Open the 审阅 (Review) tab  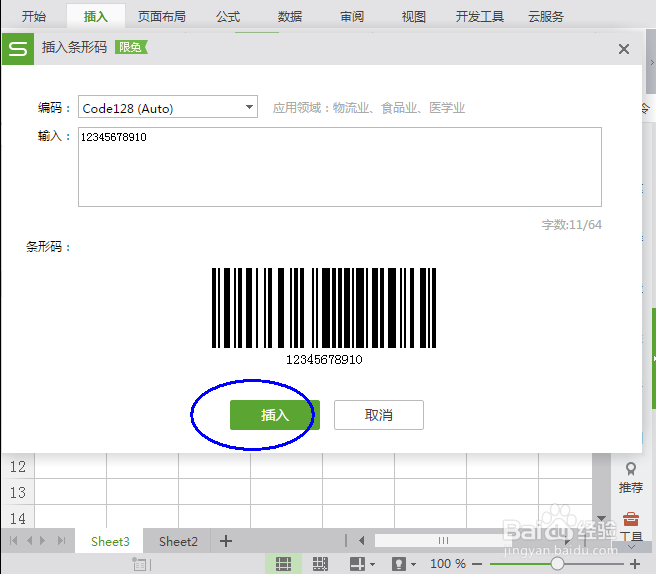(x=352, y=17)
